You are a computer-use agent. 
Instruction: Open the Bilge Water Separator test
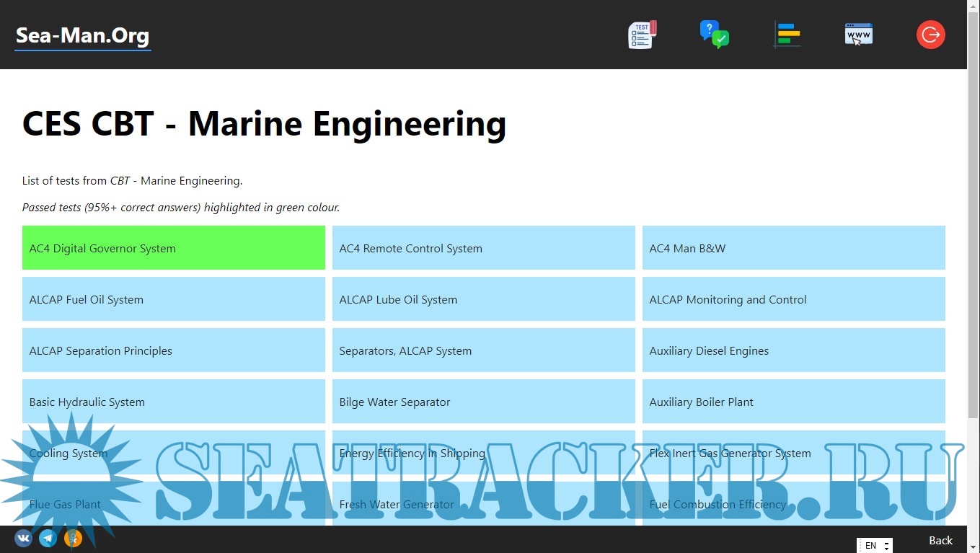click(483, 402)
